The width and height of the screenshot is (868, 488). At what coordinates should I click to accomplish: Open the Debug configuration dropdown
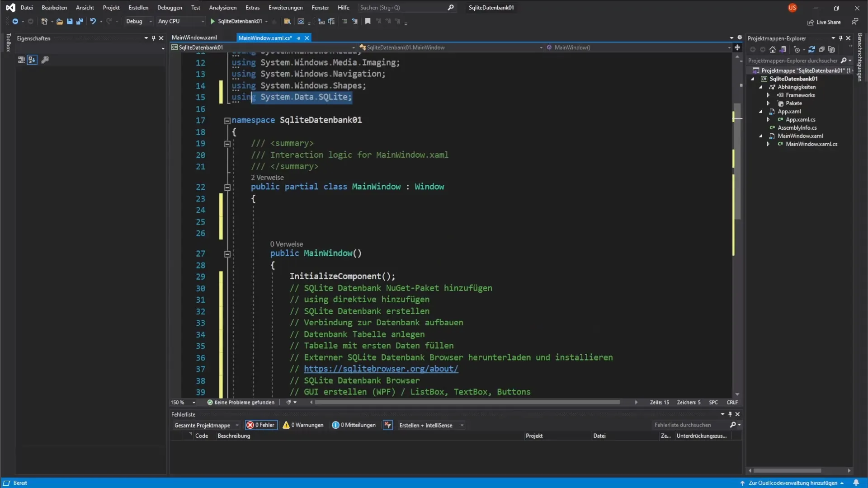click(139, 21)
